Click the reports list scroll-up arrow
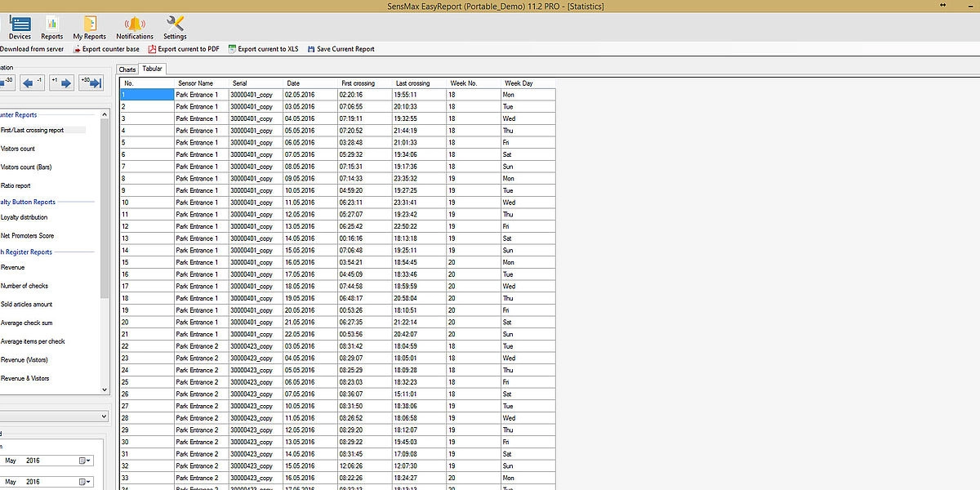This screenshot has width=980, height=490. point(105,115)
